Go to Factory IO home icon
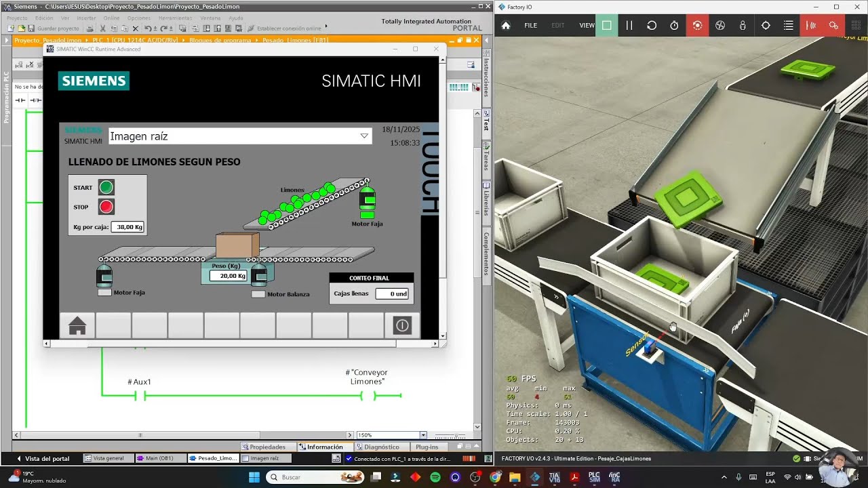Image resolution: width=868 pixels, height=488 pixels. coord(506,25)
